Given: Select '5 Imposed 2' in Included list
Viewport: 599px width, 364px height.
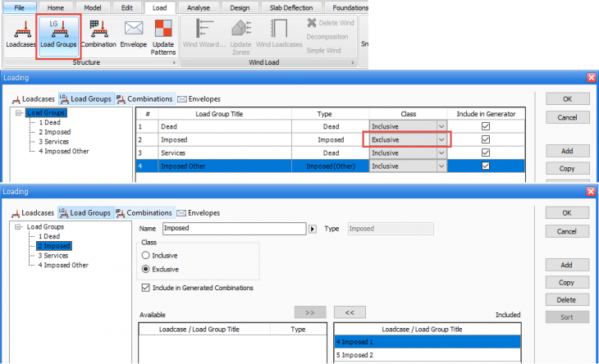Looking at the screenshot, I should (427, 355).
